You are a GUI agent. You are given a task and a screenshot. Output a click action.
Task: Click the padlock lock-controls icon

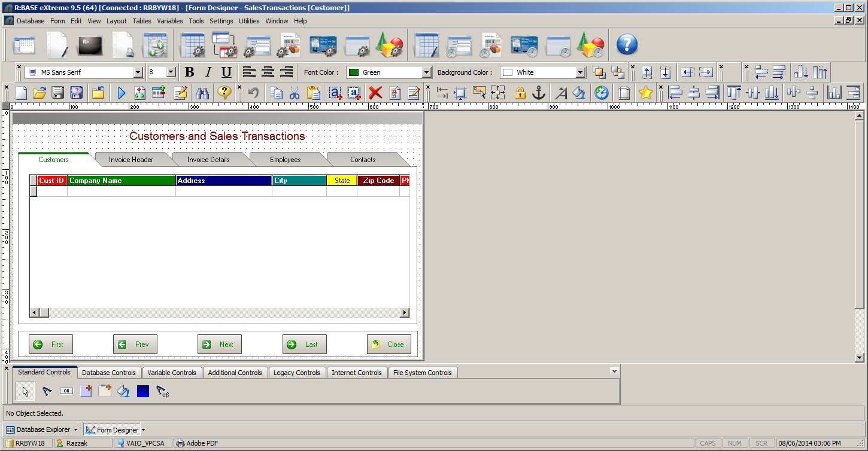coord(520,93)
